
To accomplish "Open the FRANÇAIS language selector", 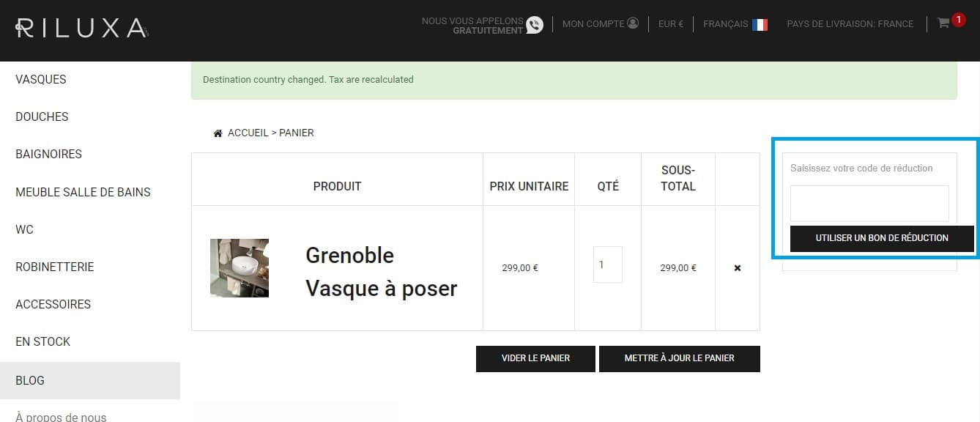I will (726, 23).
